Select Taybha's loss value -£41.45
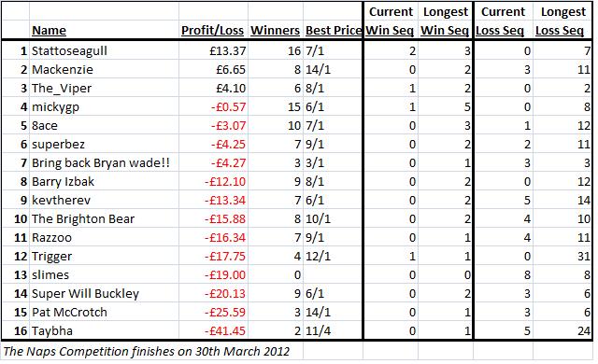Viewport: 598px width, 364px height. coord(225,330)
